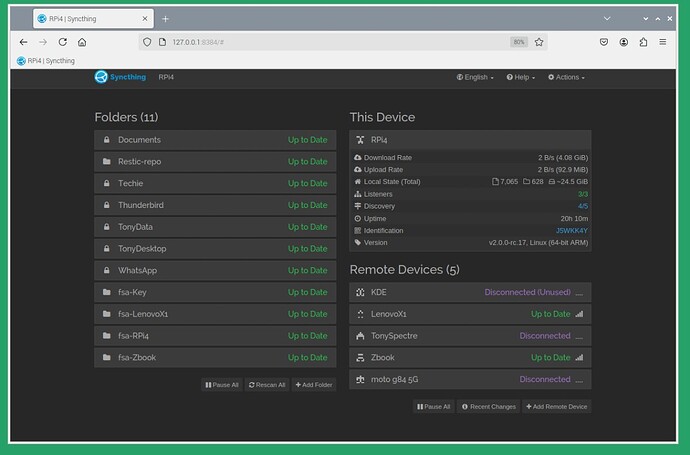Click the Folders (11) heading

pyautogui.click(x=126, y=117)
